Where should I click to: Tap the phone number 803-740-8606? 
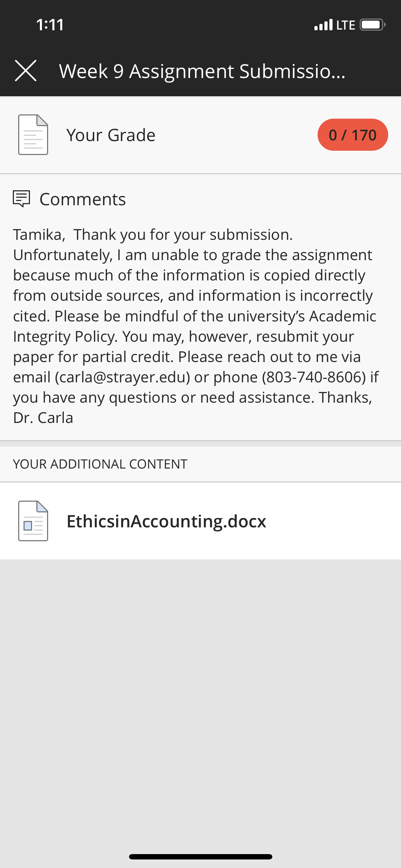tap(314, 377)
